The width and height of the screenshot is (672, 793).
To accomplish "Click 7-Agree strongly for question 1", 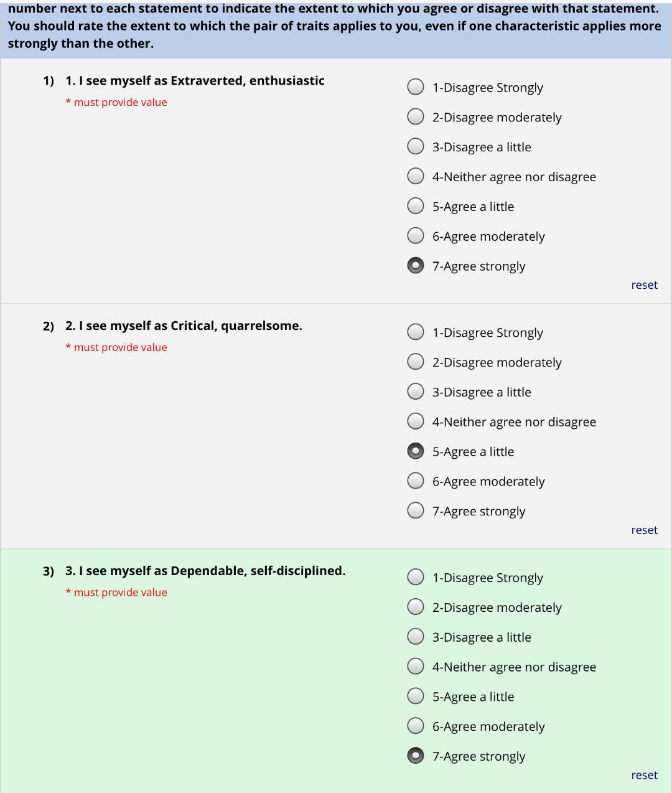I will point(416,266).
